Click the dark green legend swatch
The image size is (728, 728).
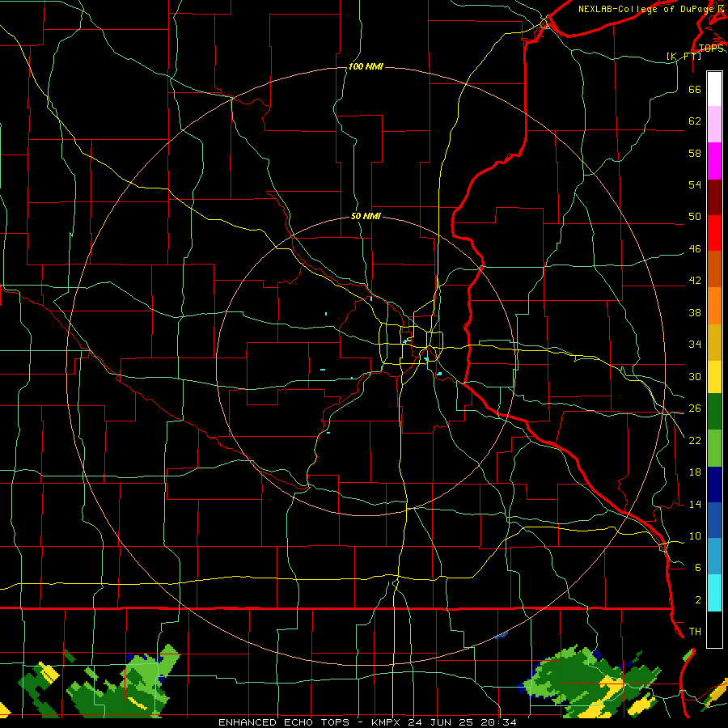coord(714,412)
